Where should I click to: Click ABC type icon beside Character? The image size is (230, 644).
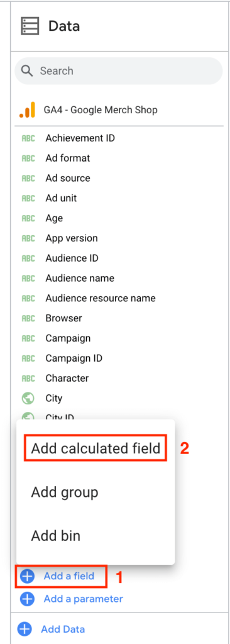point(28,378)
